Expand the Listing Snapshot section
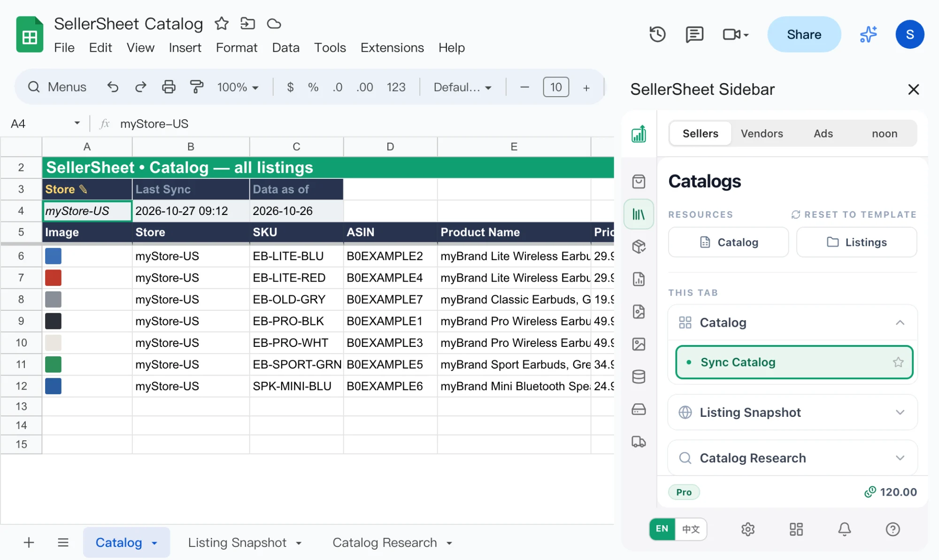 click(900, 412)
